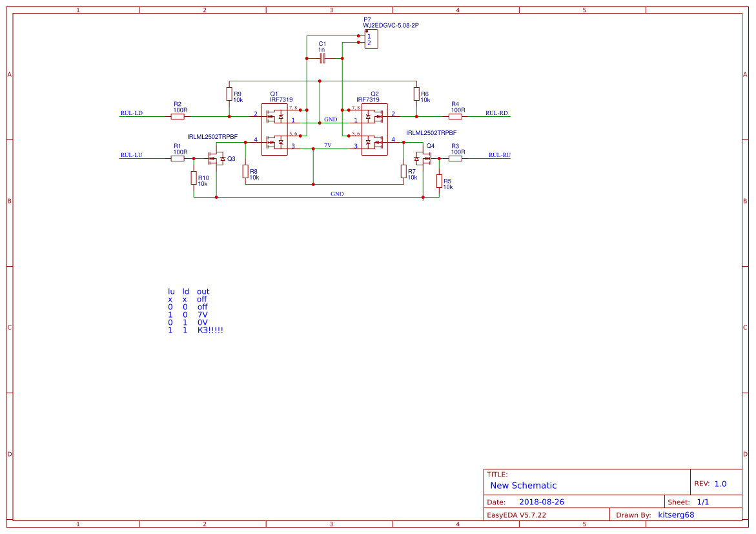Select the C1 1n capacitor symbol
The image size is (756, 534).
click(321, 57)
